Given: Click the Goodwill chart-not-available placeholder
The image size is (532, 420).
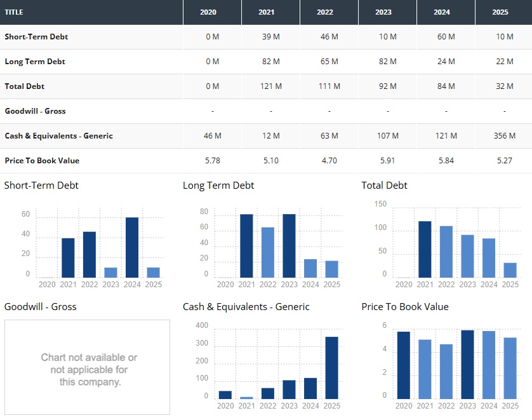Looking at the screenshot, I should click(87, 367).
